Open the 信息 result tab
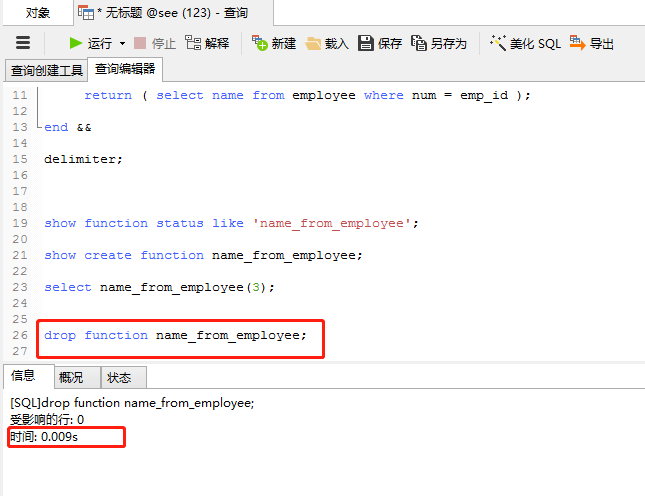 28,376
